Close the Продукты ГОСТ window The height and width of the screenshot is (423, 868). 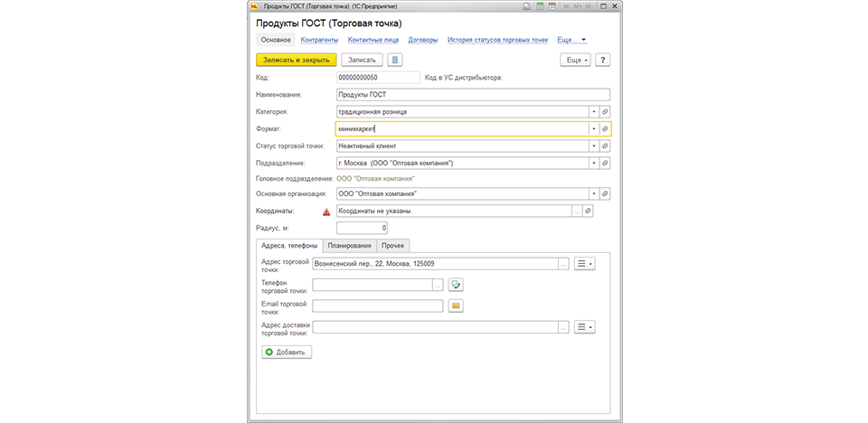pyautogui.click(x=616, y=6)
